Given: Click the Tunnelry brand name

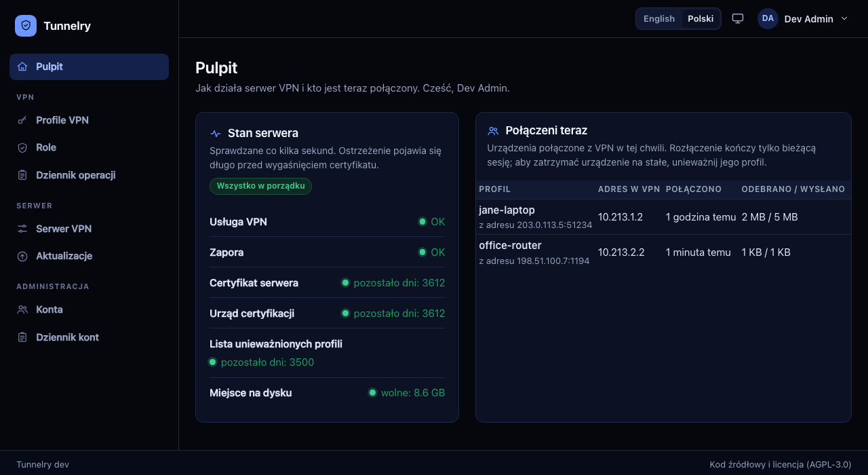Looking at the screenshot, I should [67, 26].
